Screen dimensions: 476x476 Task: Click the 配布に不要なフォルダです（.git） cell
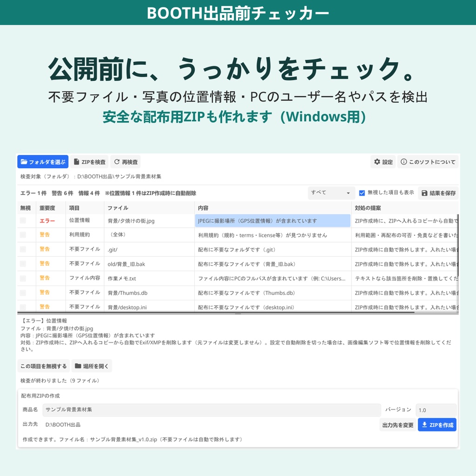click(272, 250)
